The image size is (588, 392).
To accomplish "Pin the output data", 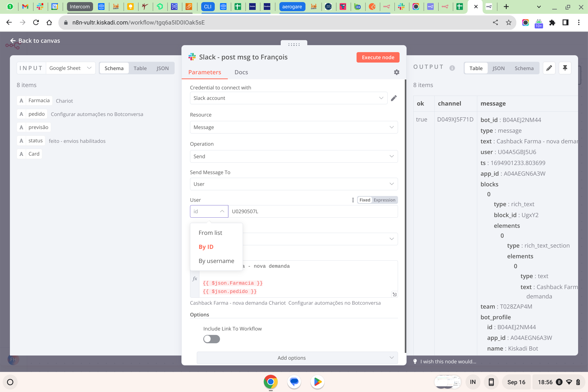I will (x=565, y=68).
